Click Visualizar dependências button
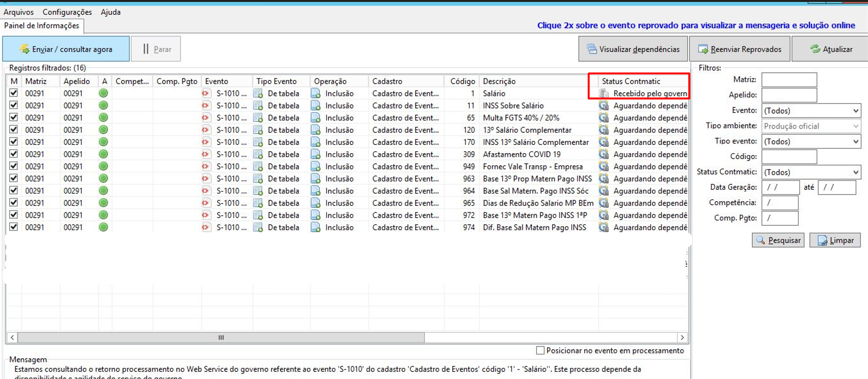 tap(633, 49)
